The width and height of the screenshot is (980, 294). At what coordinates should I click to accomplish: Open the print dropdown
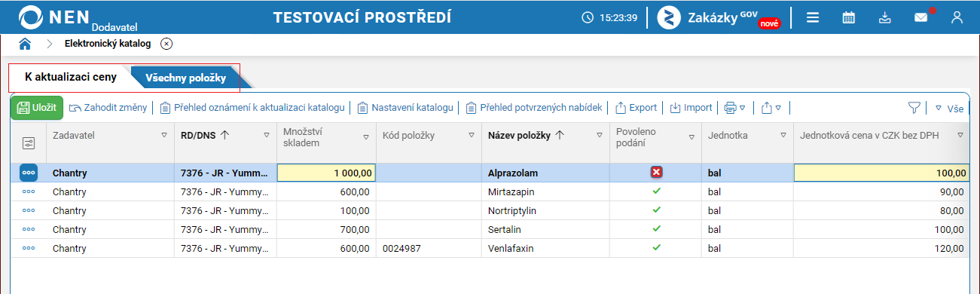734,108
